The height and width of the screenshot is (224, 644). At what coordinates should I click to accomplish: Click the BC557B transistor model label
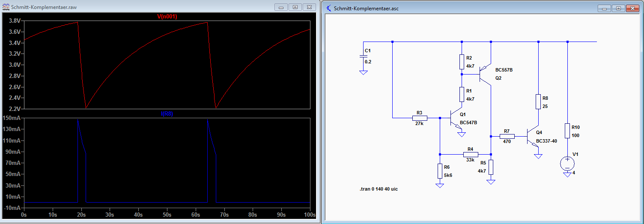[504, 70]
